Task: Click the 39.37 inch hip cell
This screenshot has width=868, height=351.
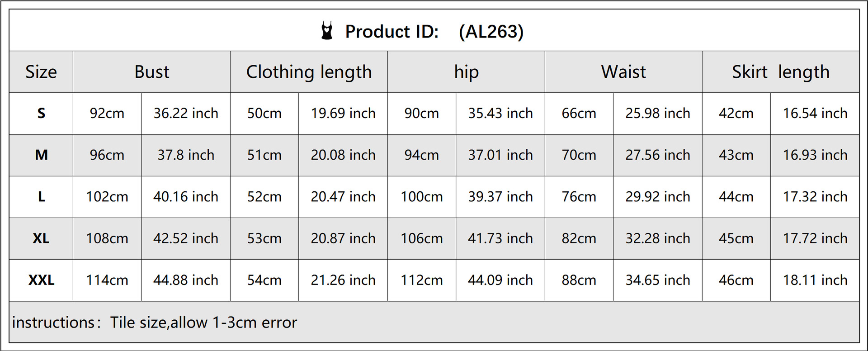Action: [500, 197]
